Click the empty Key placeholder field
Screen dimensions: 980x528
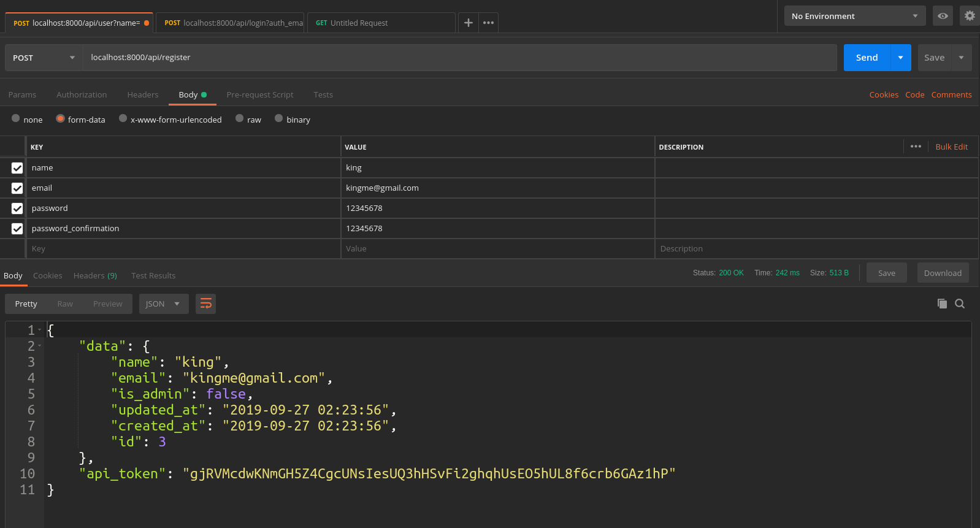183,249
